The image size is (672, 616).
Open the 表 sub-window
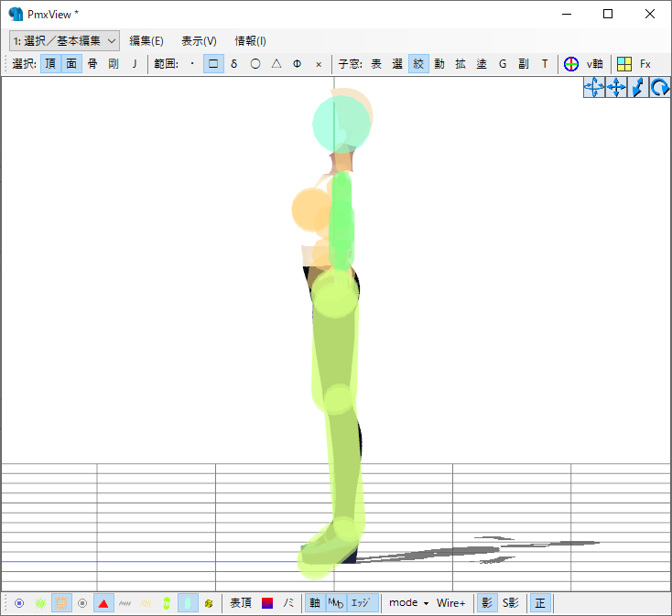pyautogui.click(x=376, y=64)
